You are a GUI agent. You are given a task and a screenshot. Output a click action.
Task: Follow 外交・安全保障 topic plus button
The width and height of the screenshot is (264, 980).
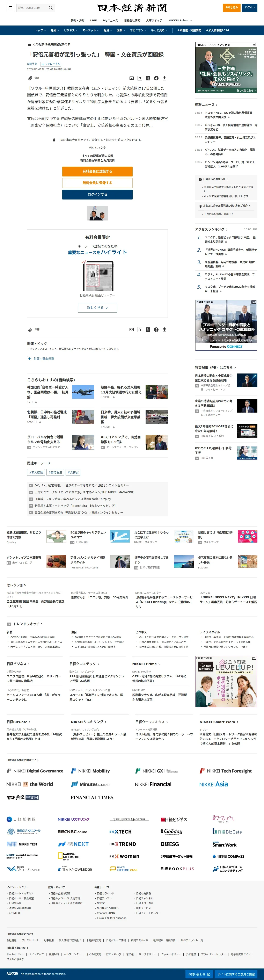click(x=30, y=358)
